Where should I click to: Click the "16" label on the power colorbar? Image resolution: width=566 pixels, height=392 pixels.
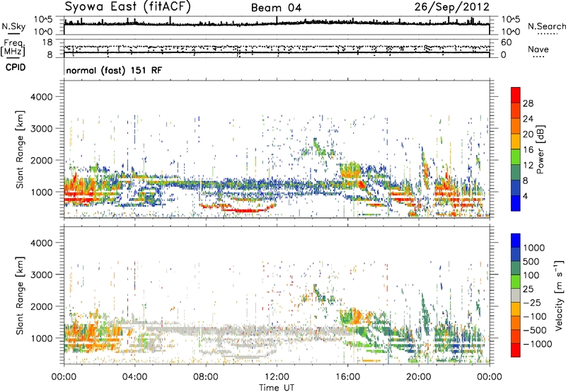tap(528, 150)
